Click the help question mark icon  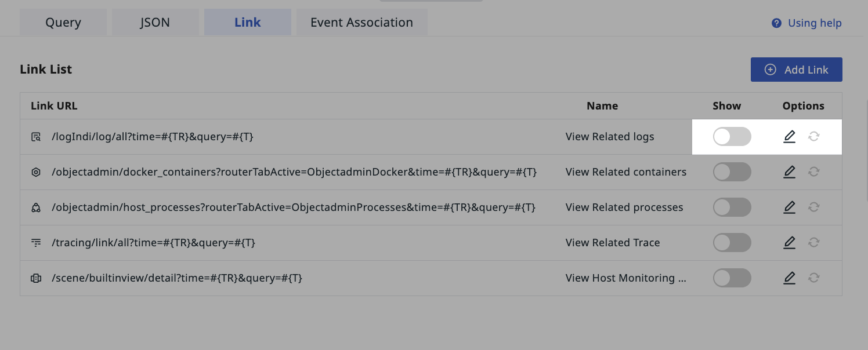pos(776,23)
